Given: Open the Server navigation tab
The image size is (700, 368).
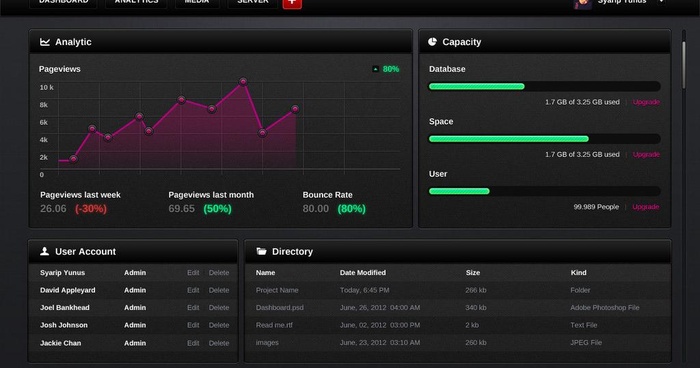Looking at the screenshot, I should (253, 3).
